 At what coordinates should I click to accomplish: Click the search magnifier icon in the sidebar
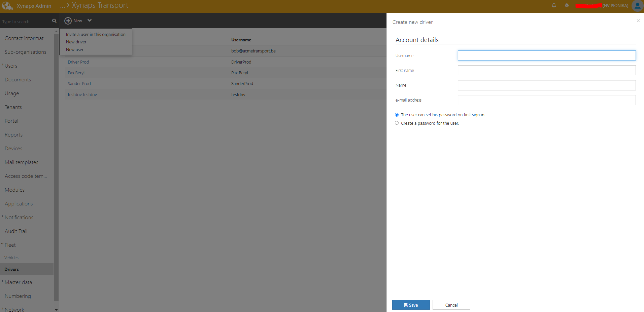(54, 21)
